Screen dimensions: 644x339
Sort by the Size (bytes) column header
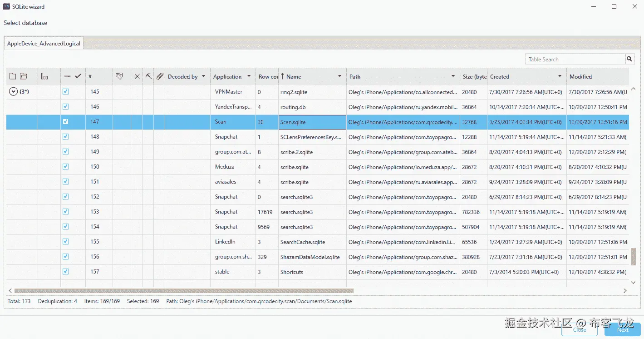tap(474, 77)
